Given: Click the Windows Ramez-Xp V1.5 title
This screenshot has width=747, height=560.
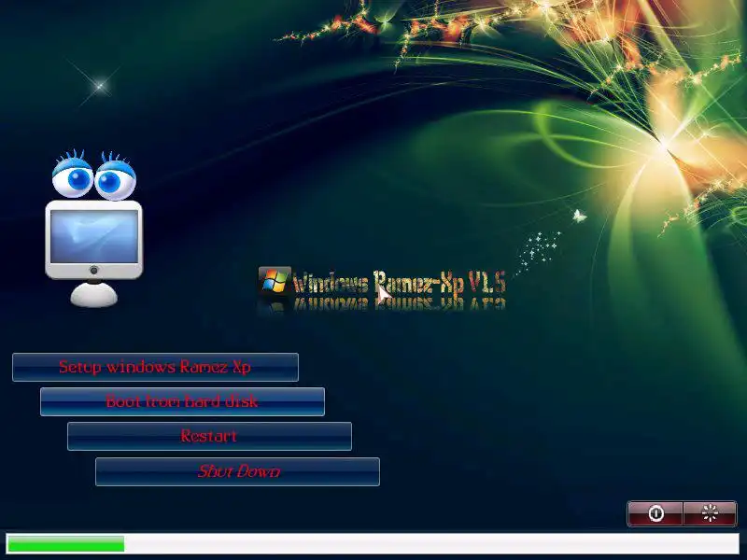Looking at the screenshot, I should (x=400, y=283).
